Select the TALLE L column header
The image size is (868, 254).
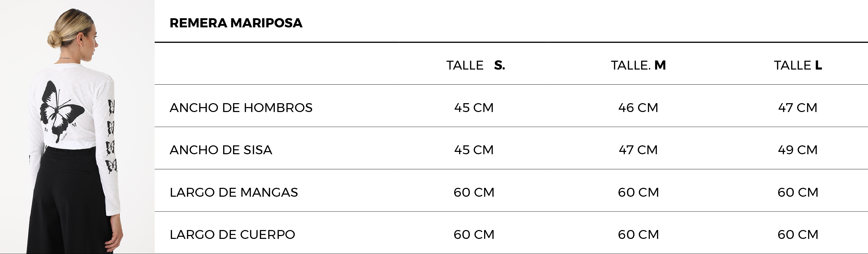pos(798,65)
